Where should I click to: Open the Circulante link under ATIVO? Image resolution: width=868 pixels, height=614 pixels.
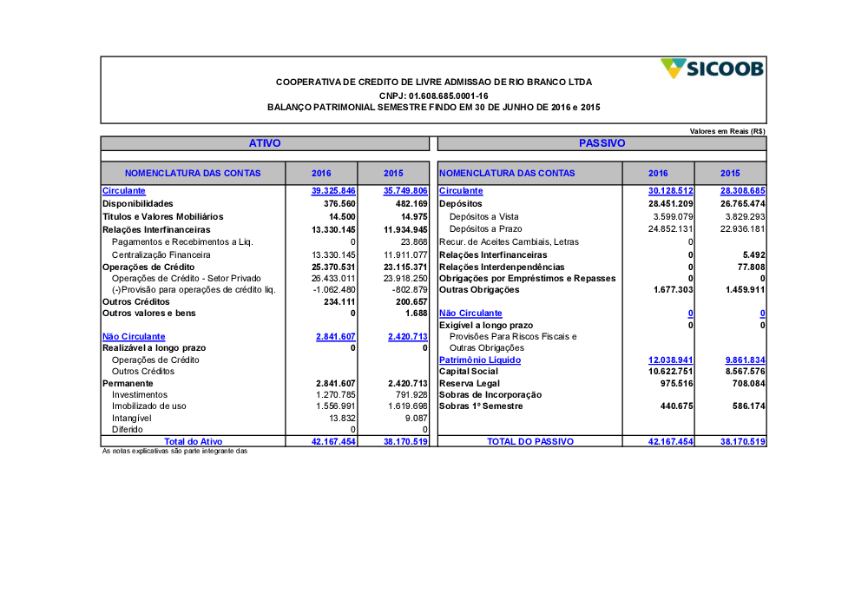pyautogui.click(x=124, y=191)
